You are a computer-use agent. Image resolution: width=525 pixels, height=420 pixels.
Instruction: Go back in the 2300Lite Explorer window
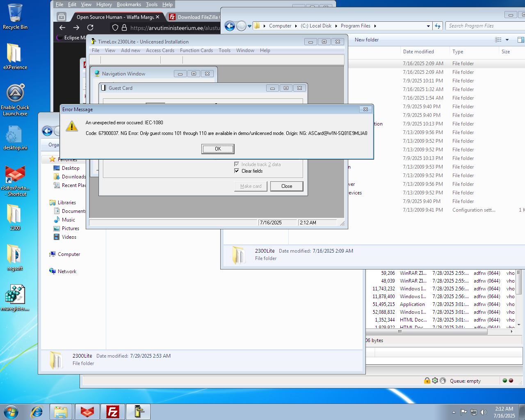(48, 131)
